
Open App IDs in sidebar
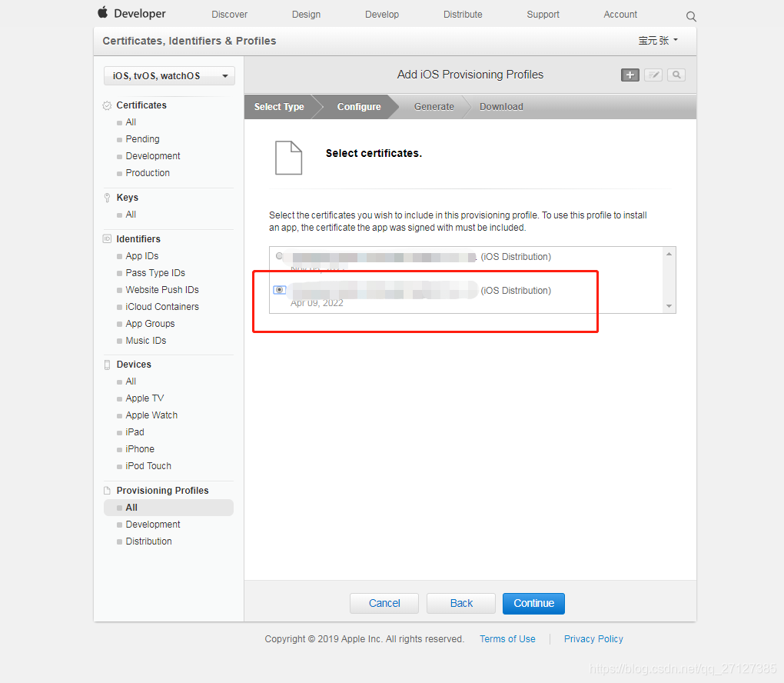[x=142, y=256]
